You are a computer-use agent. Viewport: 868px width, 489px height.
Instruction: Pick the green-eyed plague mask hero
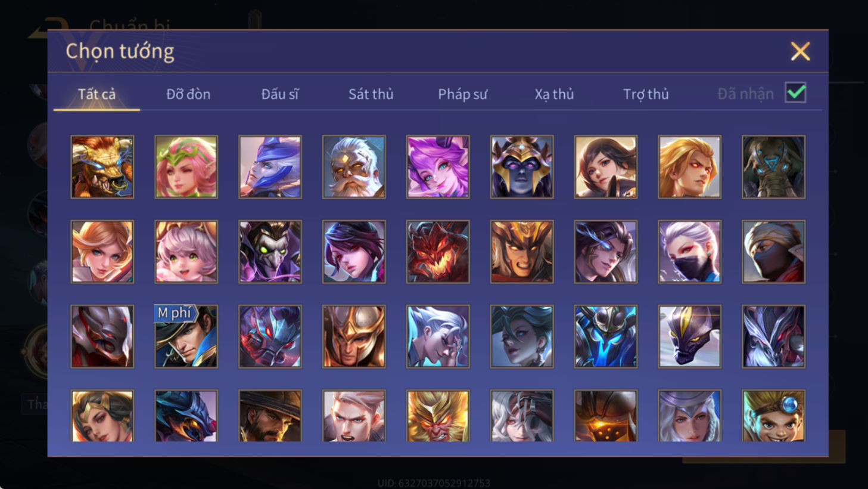pyautogui.click(x=270, y=252)
